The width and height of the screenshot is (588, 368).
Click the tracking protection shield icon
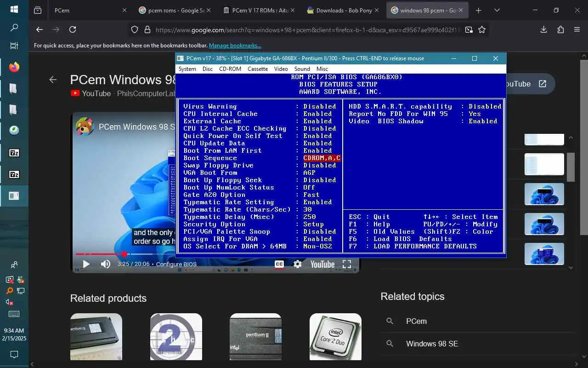pyautogui.click(x=135, y=29)
